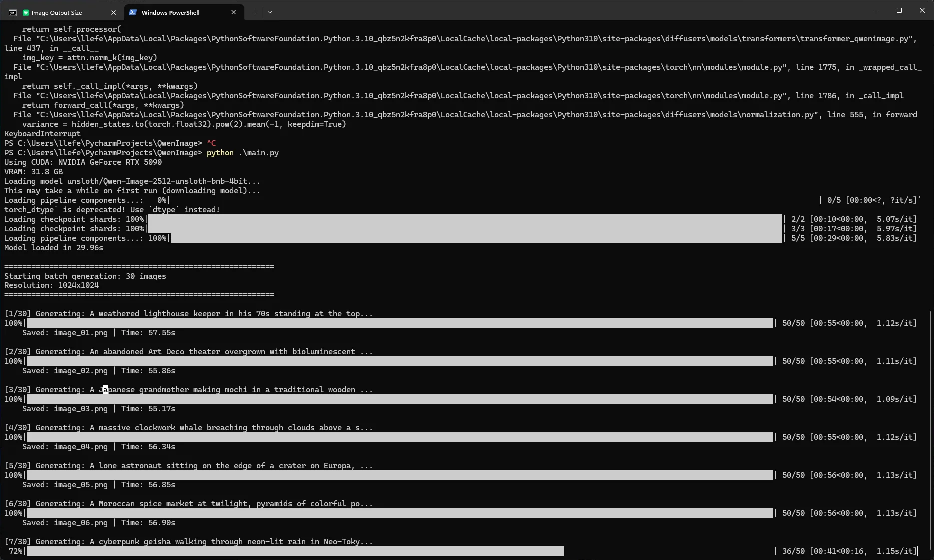
Task: Minimize the terminal window
Action: (876, 10)
